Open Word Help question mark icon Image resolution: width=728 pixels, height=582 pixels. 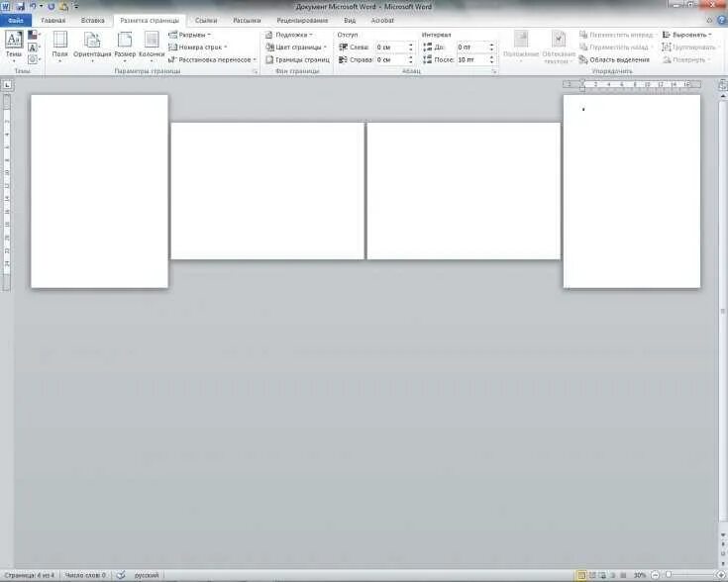point(722,21)
